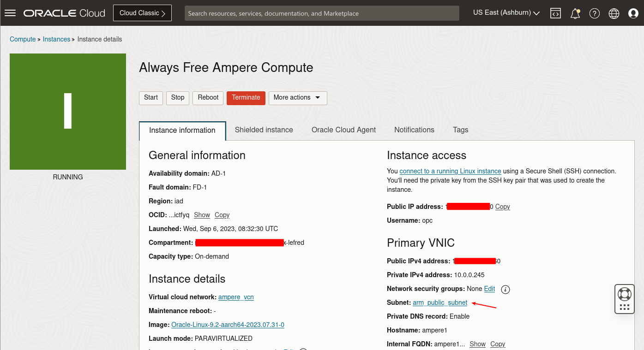Open the notifications bell icon
The image size is (644, 350).
575,13
